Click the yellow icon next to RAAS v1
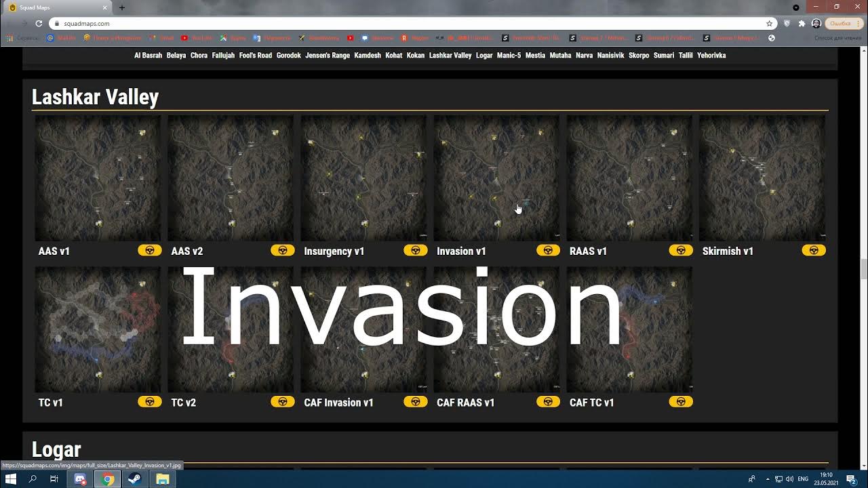868x488 pixels. tap(680, 250)
